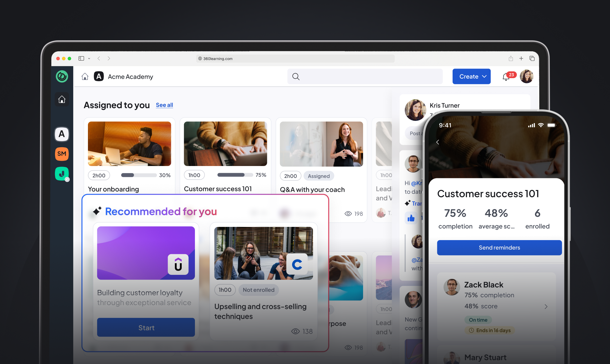Screen dimensions: 610x364
Task: Tap the back chevron on the phone
Action: coord(438,142)
